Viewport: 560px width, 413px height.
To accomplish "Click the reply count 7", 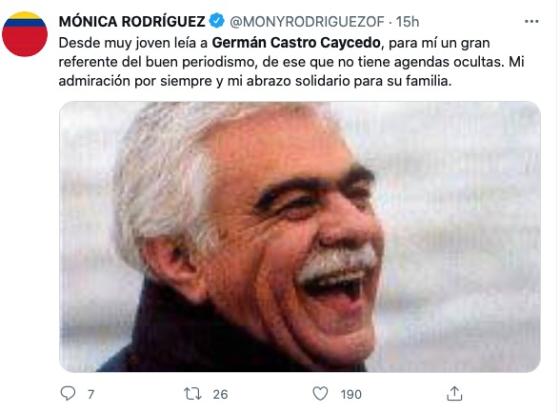I will pos(91,394).
